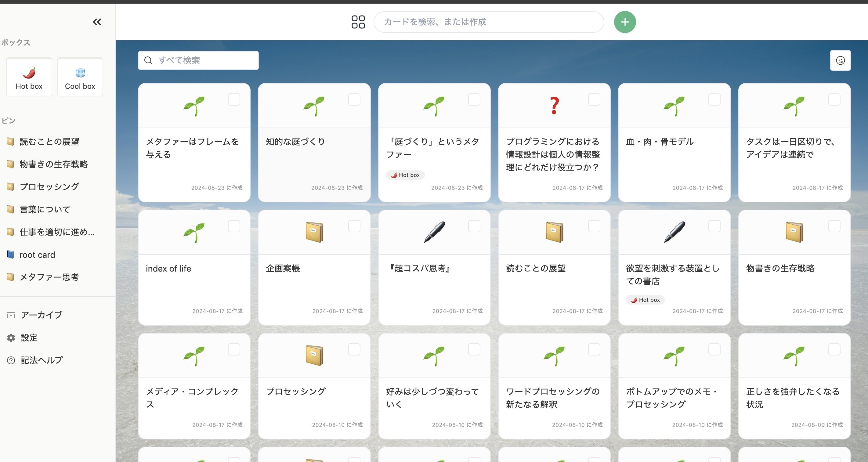Check the メタファーはフレームを与える card checkbox
868x462 pixels.
[x=234, y=99]
